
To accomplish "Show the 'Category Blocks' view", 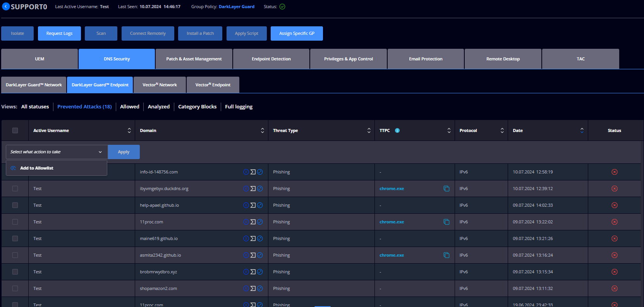I will tap(197, 106).
